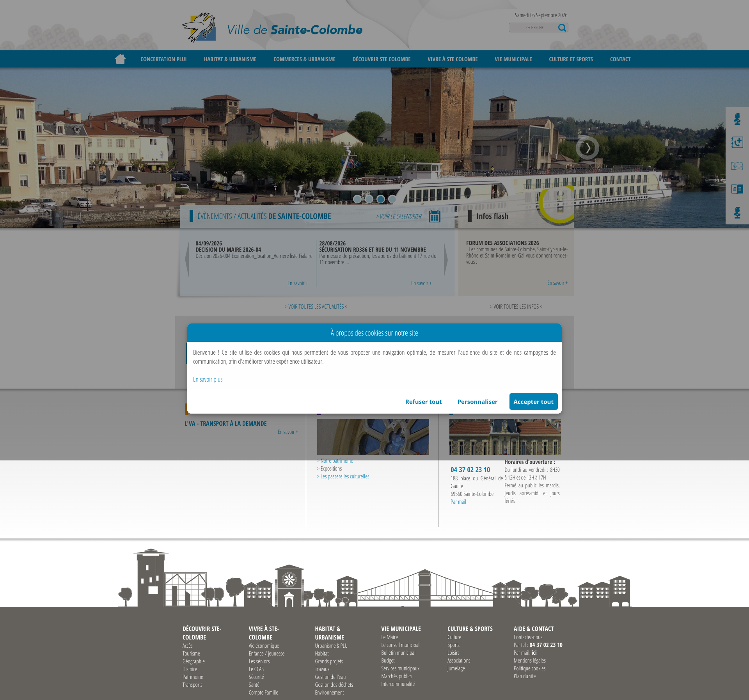Advance the banner slideshow with the right arrow
Viewport: 749px width, 700px height.
point(587,148)
